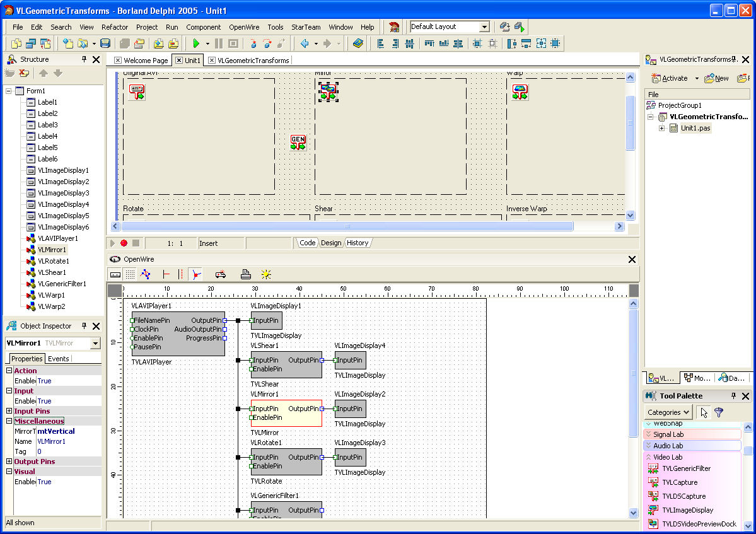756x534 pixels.
Task: Click the red record macro button
Action: click(124, 243)
